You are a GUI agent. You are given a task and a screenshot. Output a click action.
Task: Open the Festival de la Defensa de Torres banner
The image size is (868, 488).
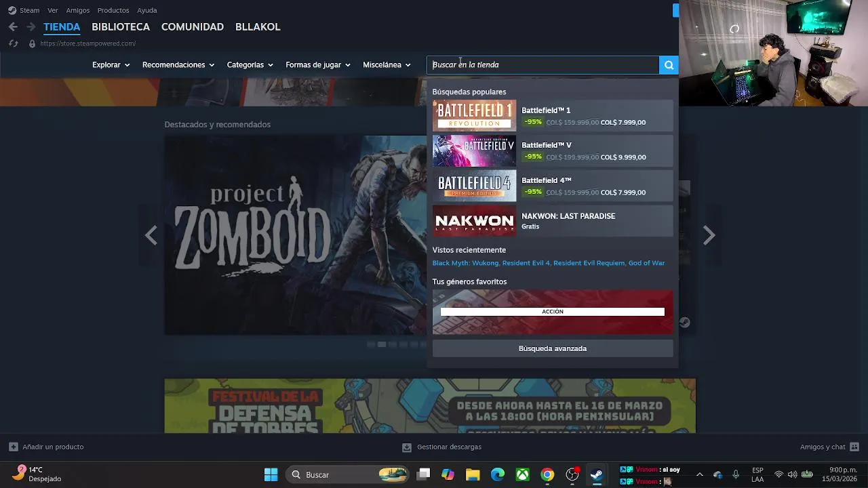tap(430, 406)
